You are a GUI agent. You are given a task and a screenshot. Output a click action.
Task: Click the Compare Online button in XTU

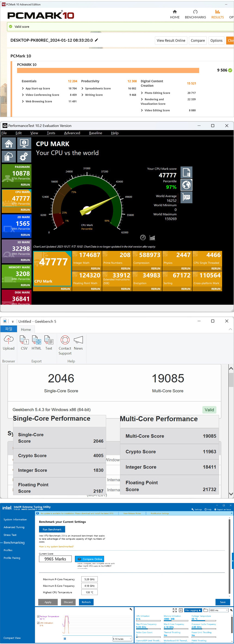[90, 559]
